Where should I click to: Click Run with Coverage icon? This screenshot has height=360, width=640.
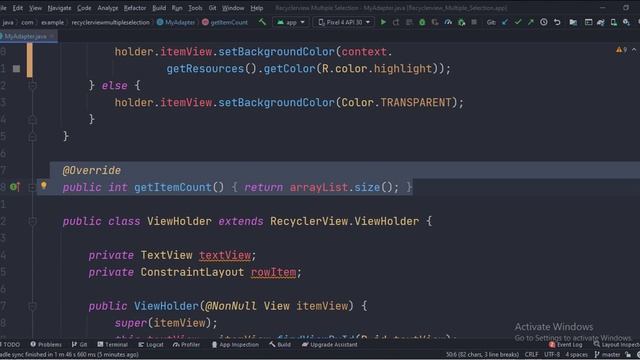tap(435, 22)
